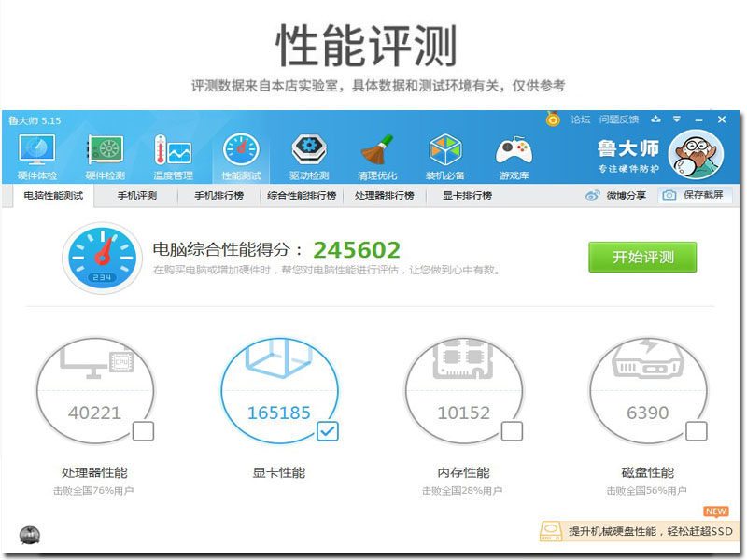Click the speedometer gauge score icon
This screenshot has width=747, height=560.
pos(103,258)
